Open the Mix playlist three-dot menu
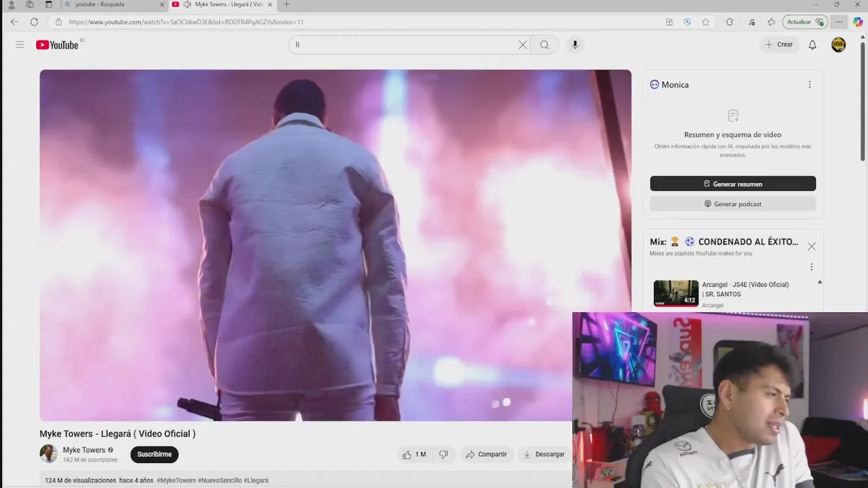The image size is (868, 488). pyautogui.click(x=811, y=267)
